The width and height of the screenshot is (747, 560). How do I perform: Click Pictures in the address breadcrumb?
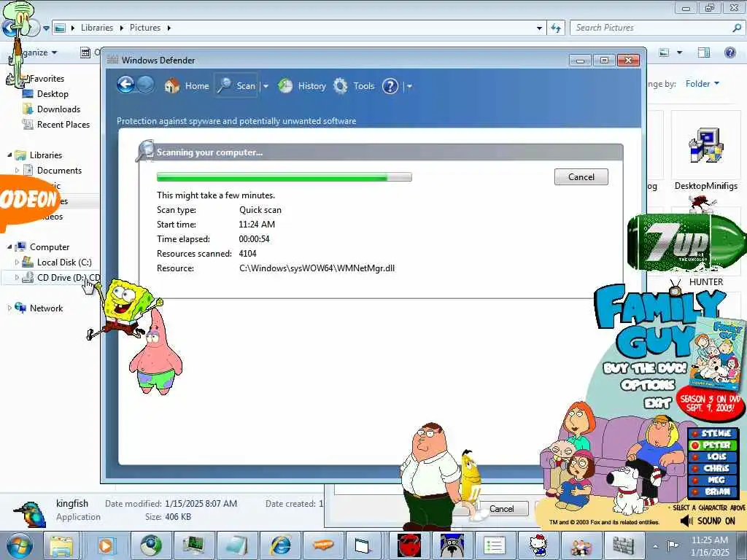tap(145, 28)
